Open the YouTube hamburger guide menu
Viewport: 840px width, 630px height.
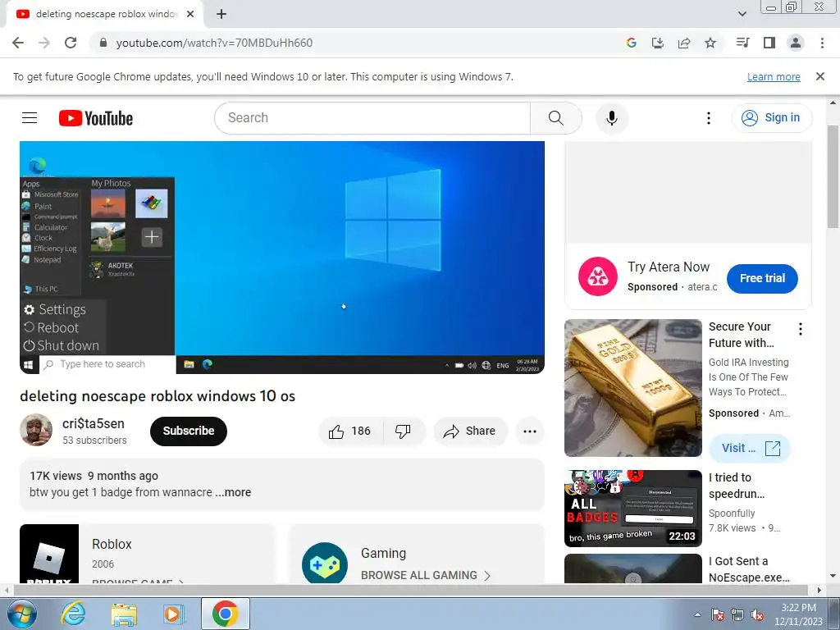click(x=30, y=117)
